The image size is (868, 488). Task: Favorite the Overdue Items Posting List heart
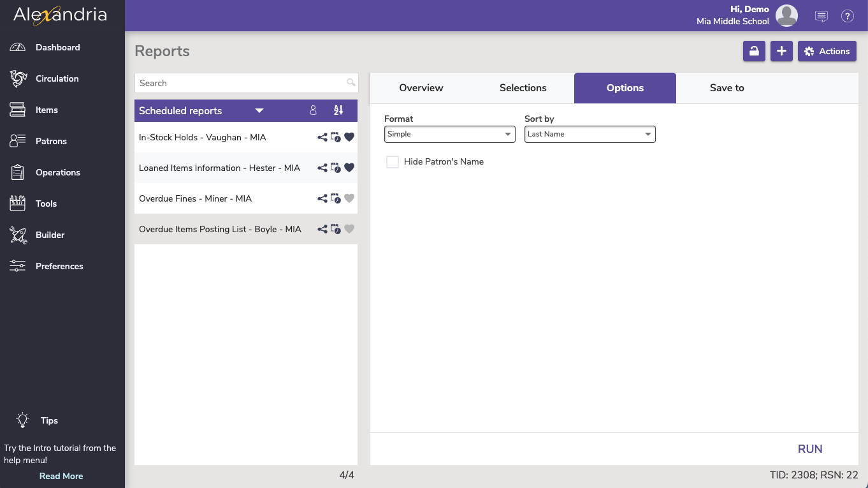coord(349,229)
